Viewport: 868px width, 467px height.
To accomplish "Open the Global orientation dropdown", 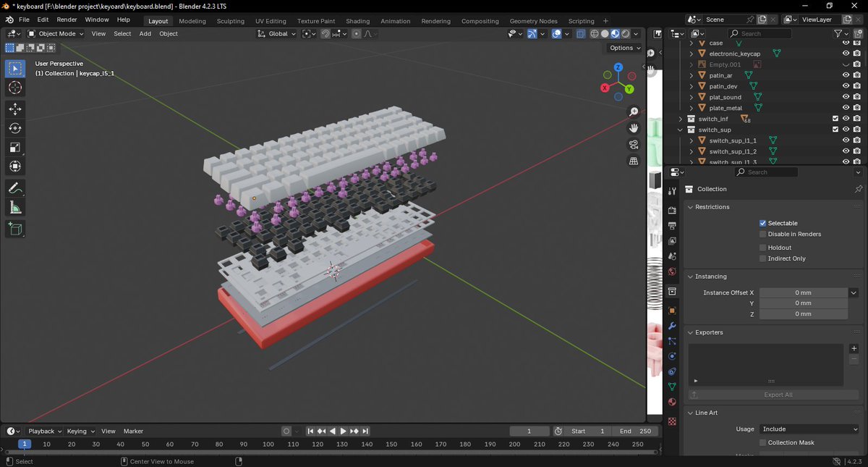I will [277, 33].
